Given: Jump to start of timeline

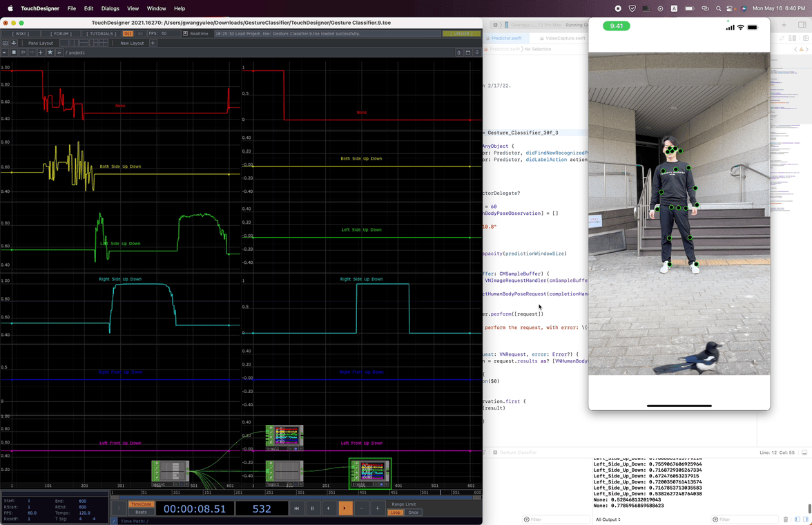Looking at the screenshot, I should (x=297, y=508).
